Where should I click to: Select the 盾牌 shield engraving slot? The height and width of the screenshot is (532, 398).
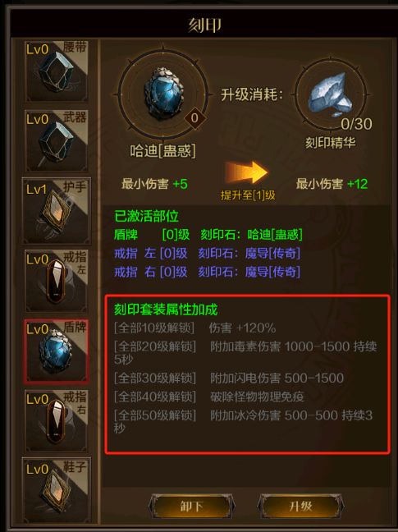[x=57, y=351]
